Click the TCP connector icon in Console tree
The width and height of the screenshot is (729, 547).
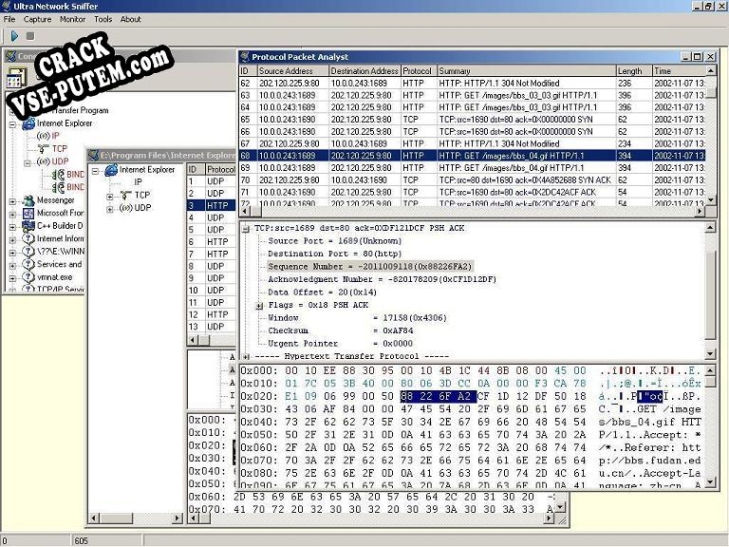pyautogui.click(x=44, y=149)
